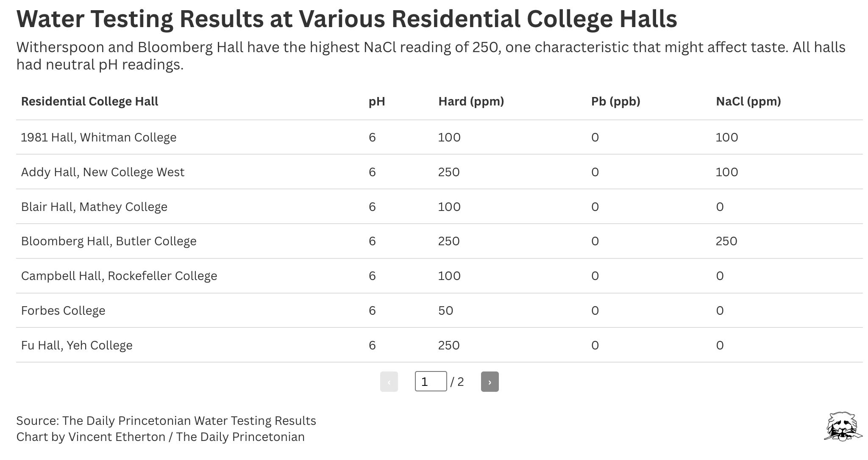This screenshot has width=868, height=460.
Task: Click the chart title heading
Action: click(x=346, y=19)
